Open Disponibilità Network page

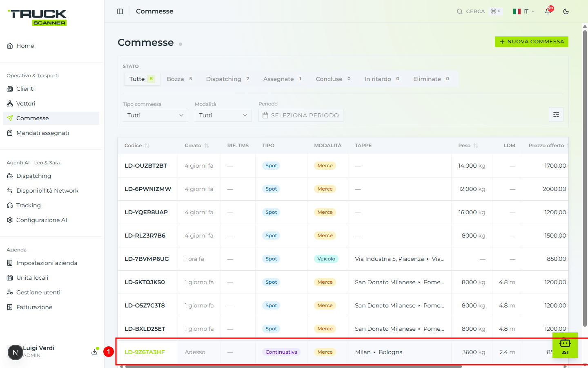click(51, 191)
